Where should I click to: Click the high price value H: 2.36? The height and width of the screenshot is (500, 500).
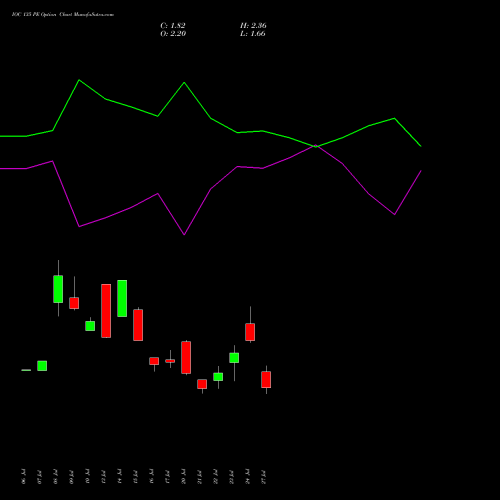point(253,26)
